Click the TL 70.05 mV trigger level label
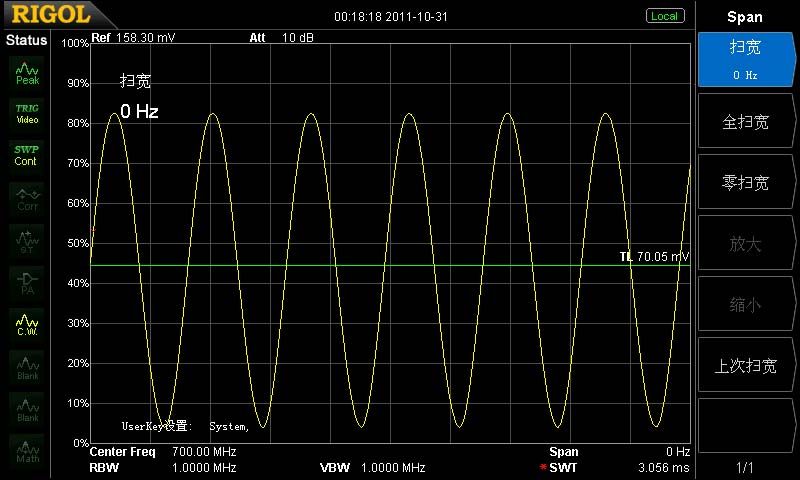 654,257
